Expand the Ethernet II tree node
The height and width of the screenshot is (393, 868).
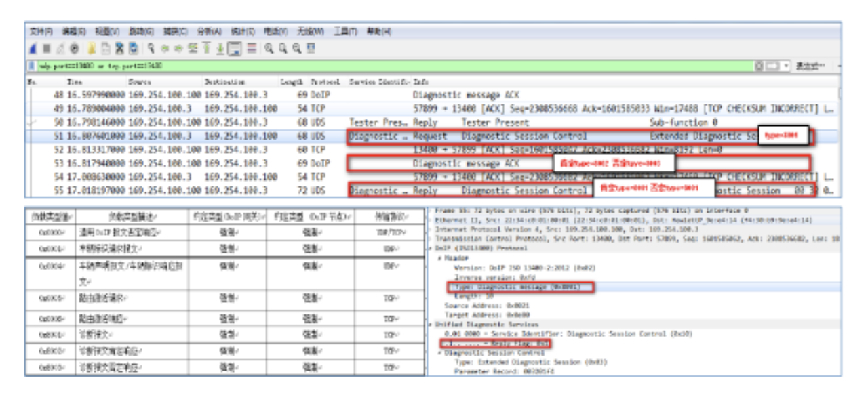[430, 220]
